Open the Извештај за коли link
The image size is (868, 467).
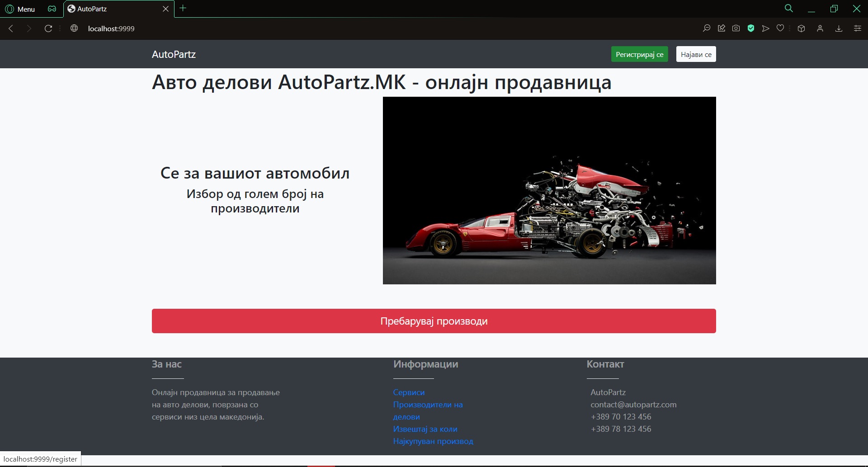(425, 429)
